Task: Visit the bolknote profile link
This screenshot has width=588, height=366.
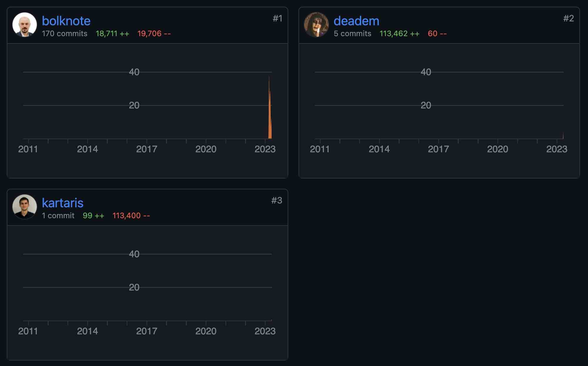Action: 66,21
